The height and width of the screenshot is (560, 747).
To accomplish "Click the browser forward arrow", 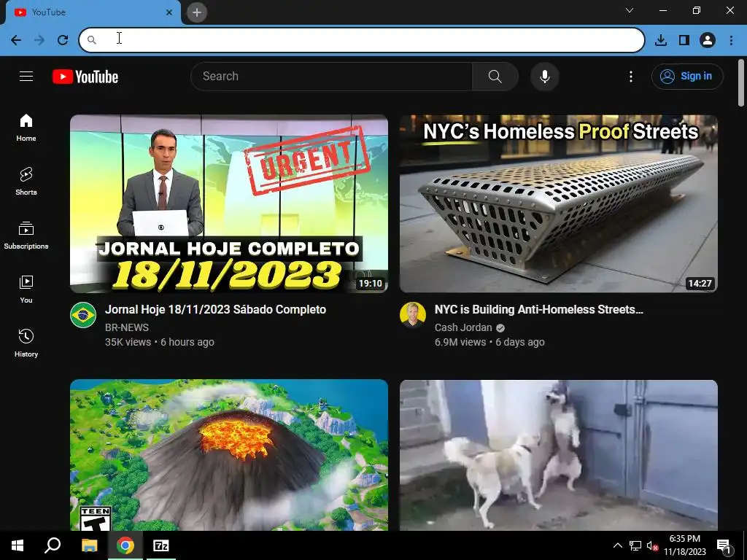I will 39,40.
